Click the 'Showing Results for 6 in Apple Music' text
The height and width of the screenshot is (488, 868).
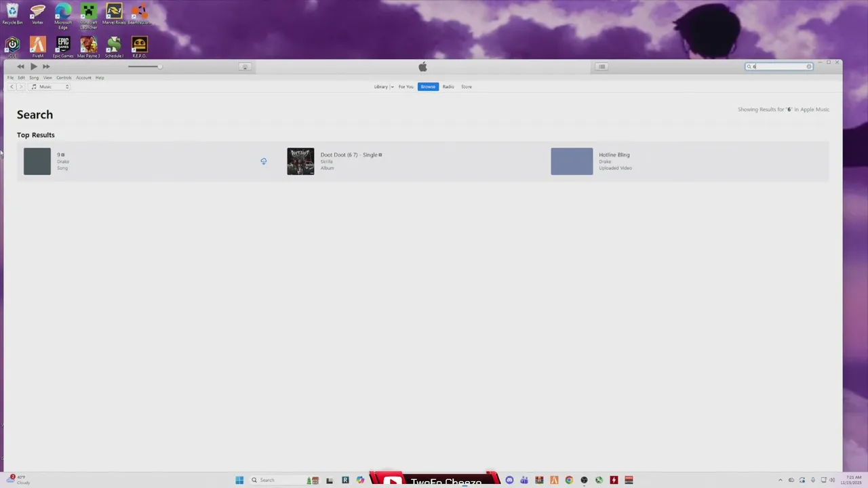(783, 109)
